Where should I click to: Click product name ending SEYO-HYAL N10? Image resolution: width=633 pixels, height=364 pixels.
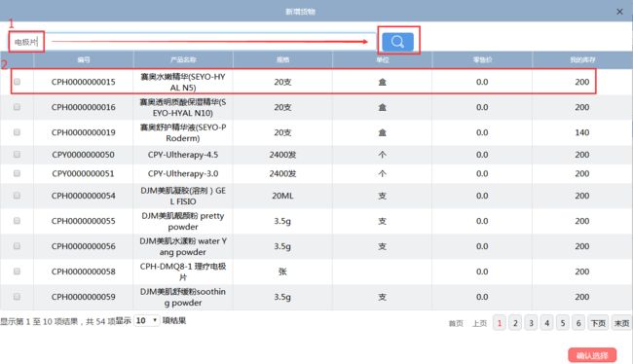183,107
